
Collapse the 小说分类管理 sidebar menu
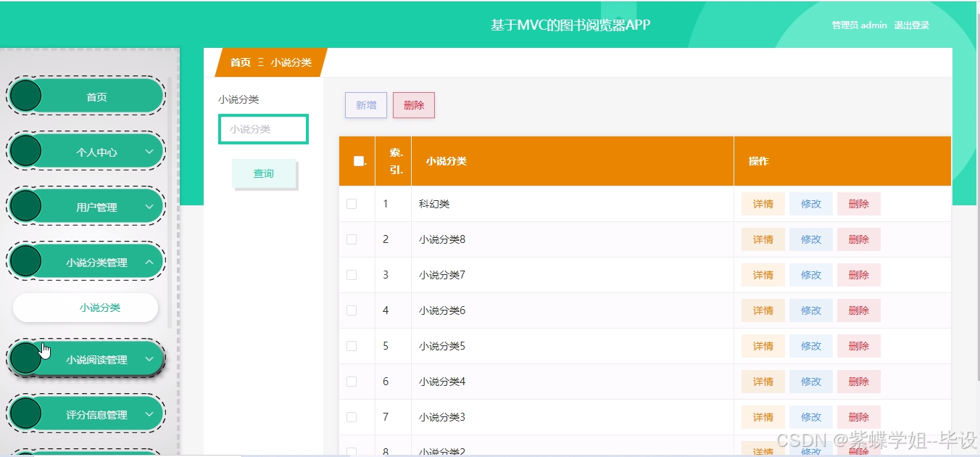[x=86, y=263]
